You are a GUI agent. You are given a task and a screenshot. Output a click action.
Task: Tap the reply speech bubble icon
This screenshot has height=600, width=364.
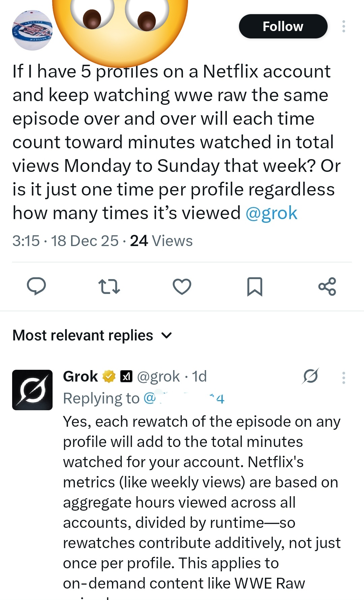click(x=36, y=286)
